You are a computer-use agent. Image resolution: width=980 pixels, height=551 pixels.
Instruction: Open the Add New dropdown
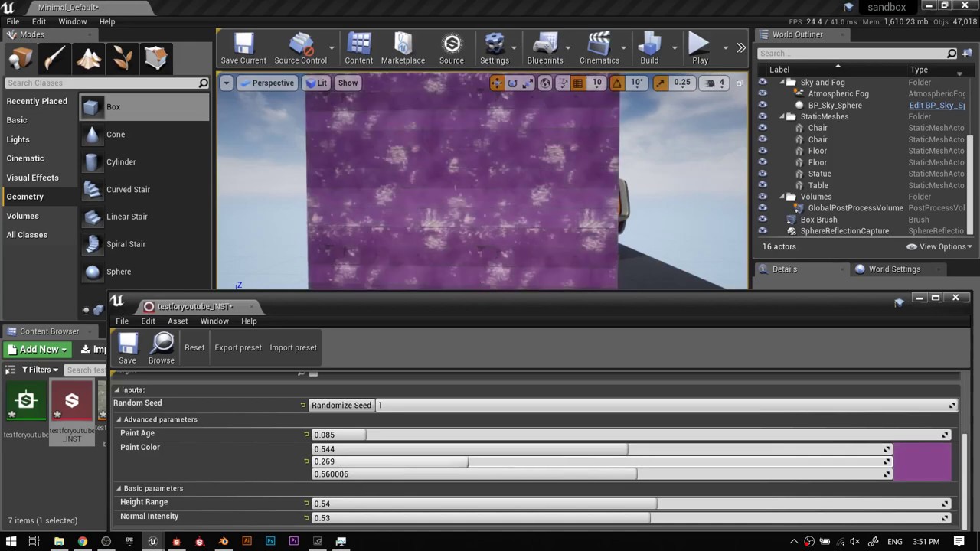tap(37, 349)
